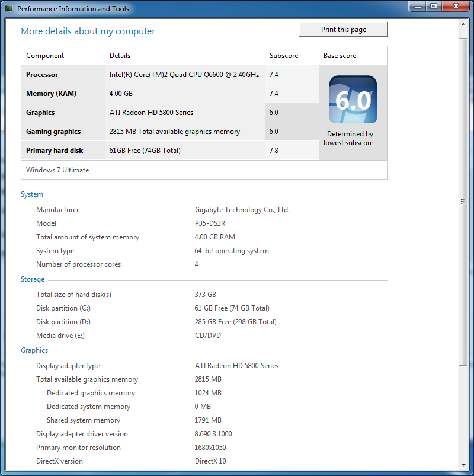The height and width of the screenshot is (476, 474).
Task: Click the Windows 7 Ultimate text
Action: pos(57,170)
